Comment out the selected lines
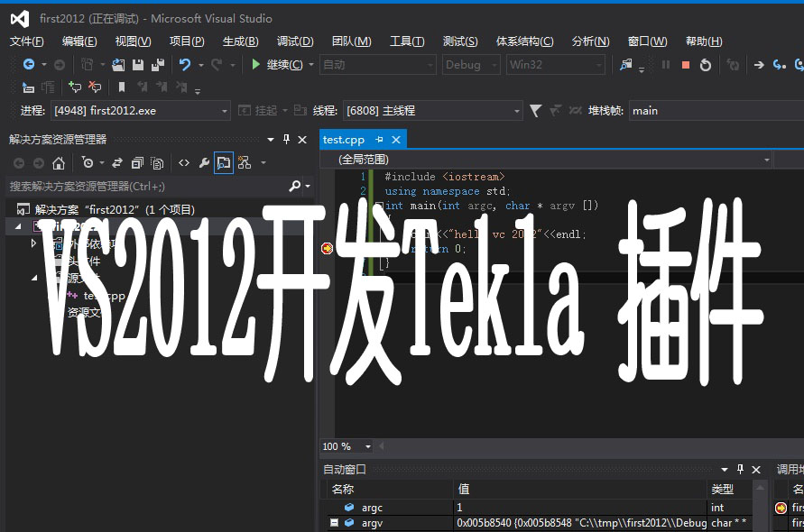The width and height of the screenshot is (804, 532). pos(75,87)
